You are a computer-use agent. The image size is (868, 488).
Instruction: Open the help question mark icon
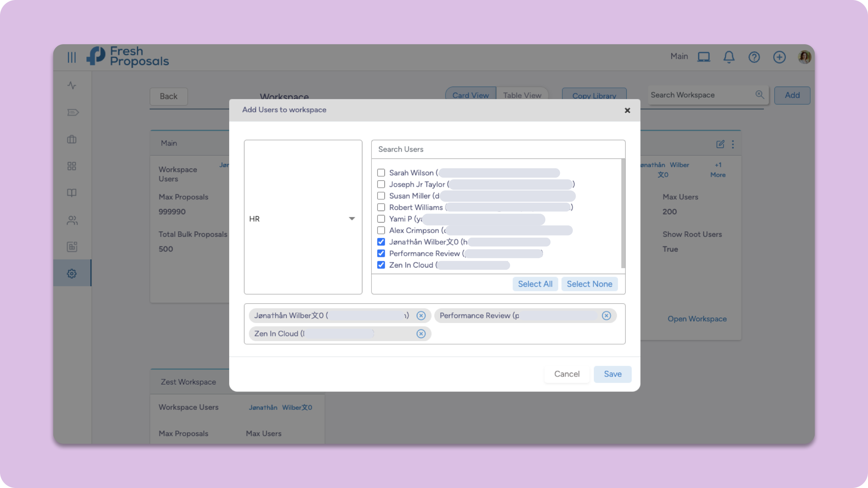click(754, 57)
